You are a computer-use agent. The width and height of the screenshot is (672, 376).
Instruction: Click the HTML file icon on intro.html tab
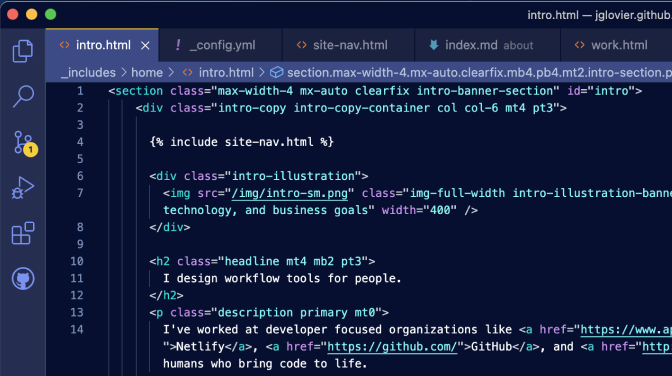(65, 45)
